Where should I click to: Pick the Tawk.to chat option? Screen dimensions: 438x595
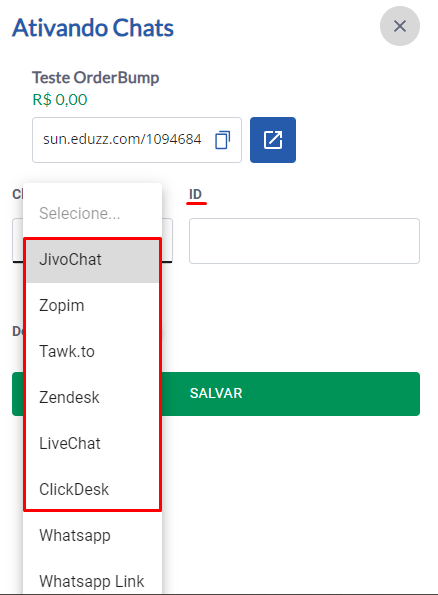(x=92, y=351)
